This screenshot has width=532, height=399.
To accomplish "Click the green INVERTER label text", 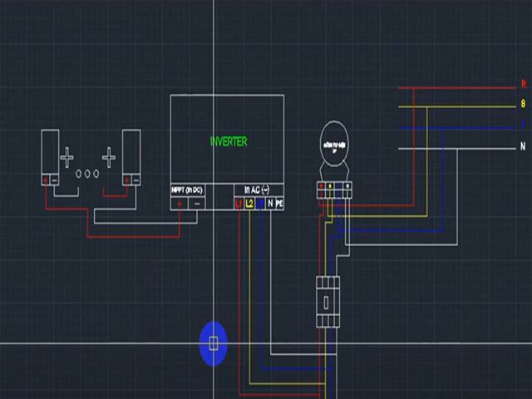I will click(x=229, y=141).
